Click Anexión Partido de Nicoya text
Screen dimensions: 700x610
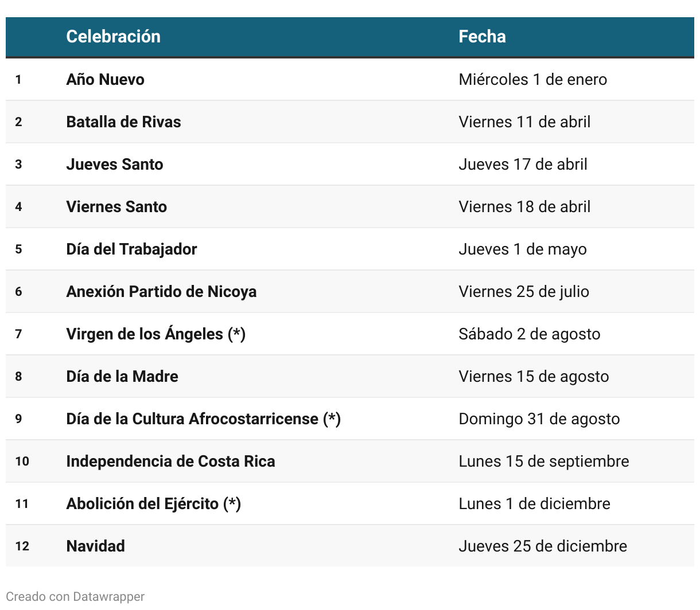(161, 292)
